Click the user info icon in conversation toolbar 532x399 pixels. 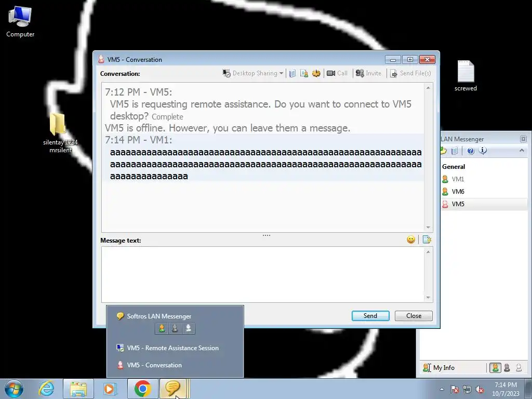(x=304, y=73)
